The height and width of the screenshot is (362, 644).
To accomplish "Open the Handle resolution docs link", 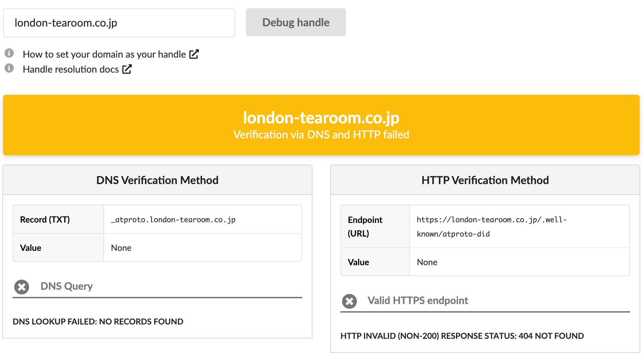I will click(x=71, y=69).
